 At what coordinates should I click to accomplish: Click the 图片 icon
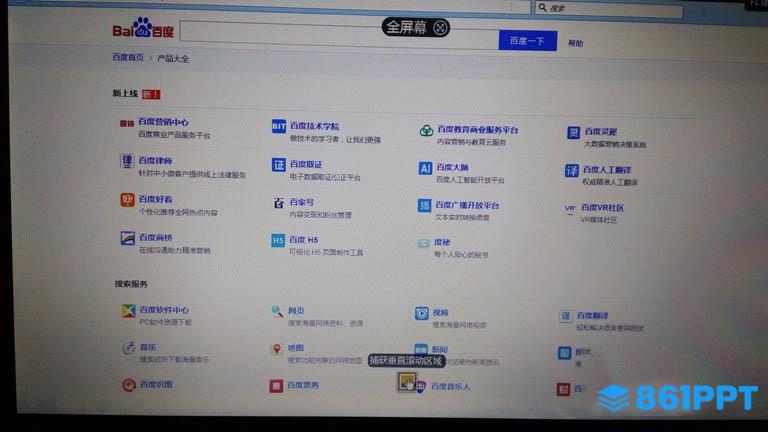[564, 353]
